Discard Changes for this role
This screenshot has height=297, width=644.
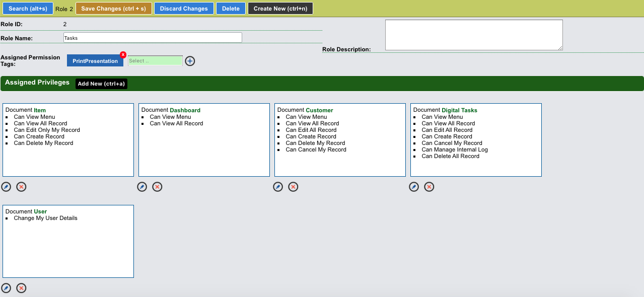tap(184, 8)
